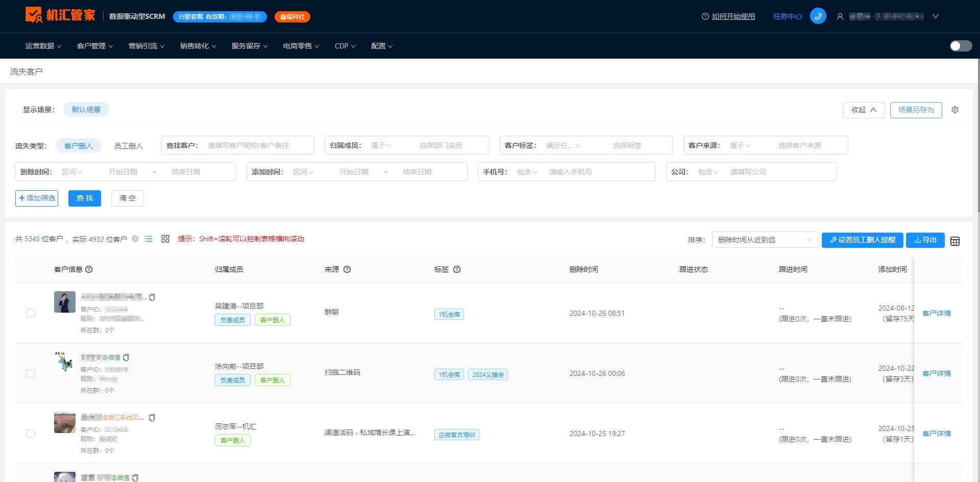
Task: Open 营销引流 menu
Action: (146, 46)
